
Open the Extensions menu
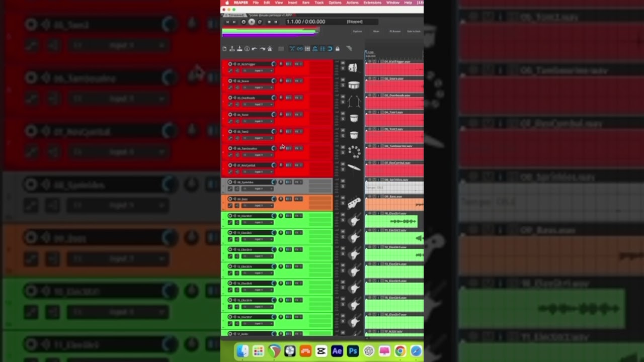372,3
